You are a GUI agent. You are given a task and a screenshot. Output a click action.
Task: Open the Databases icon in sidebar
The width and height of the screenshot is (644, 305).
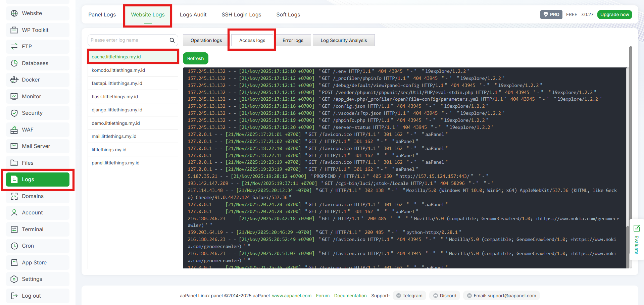click(14, 63)
